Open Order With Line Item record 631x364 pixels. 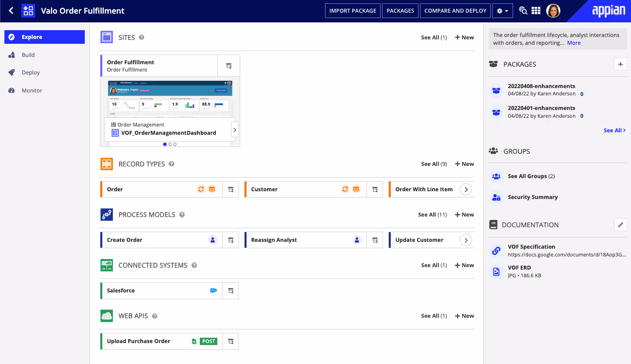click(424, 189)
